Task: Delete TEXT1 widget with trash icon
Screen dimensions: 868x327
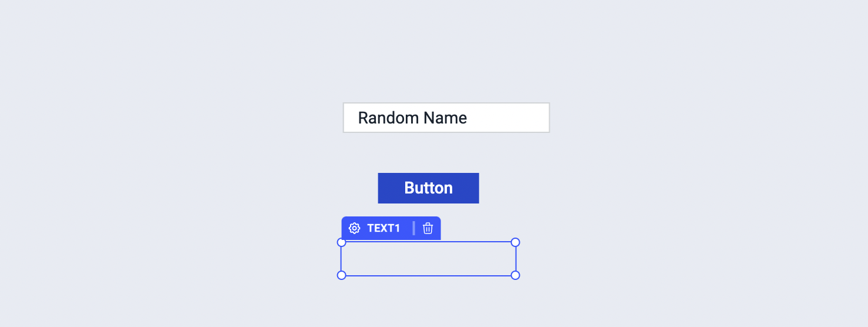Action: click(428, 228)
